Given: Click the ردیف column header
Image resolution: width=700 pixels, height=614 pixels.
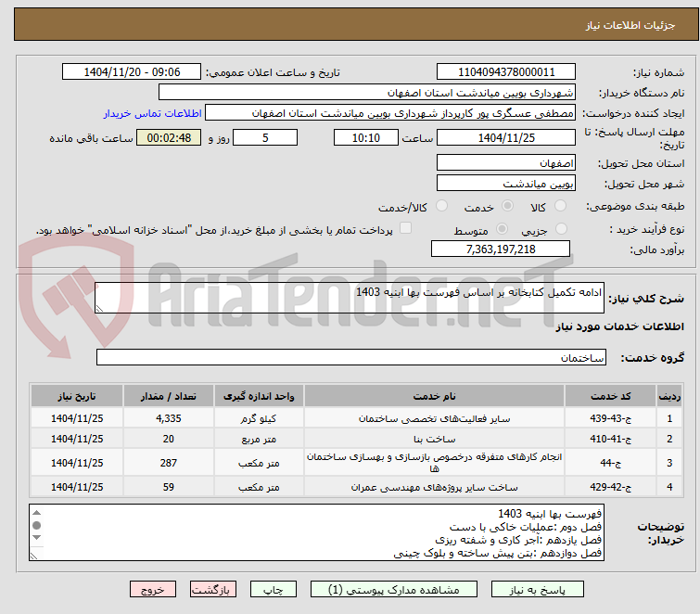Looking at the screenshot, I should (x=669, y=396).
